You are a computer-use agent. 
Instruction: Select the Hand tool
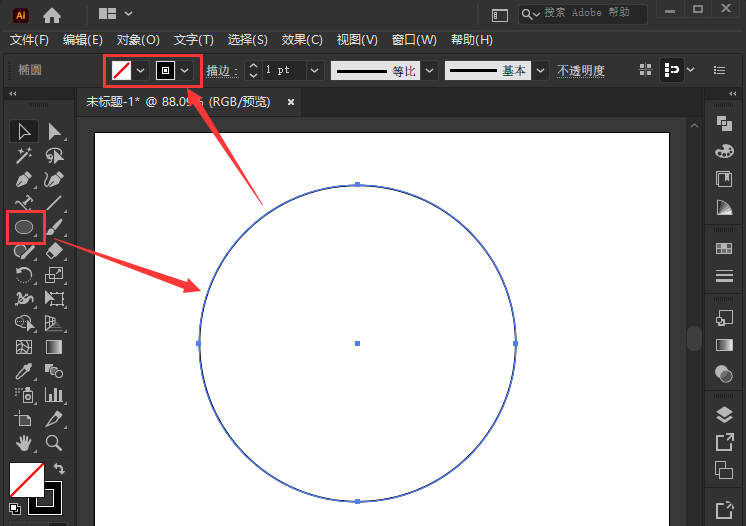(24, 443)
